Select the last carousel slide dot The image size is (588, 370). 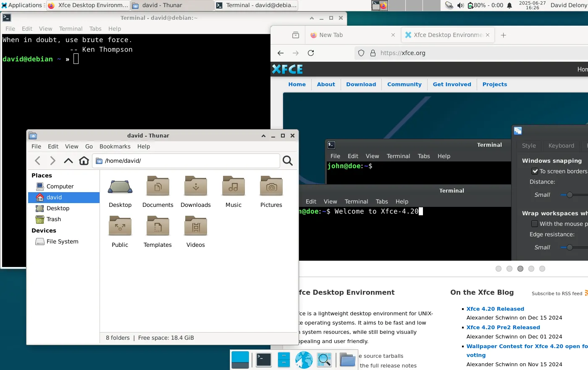tap(542, 269)
